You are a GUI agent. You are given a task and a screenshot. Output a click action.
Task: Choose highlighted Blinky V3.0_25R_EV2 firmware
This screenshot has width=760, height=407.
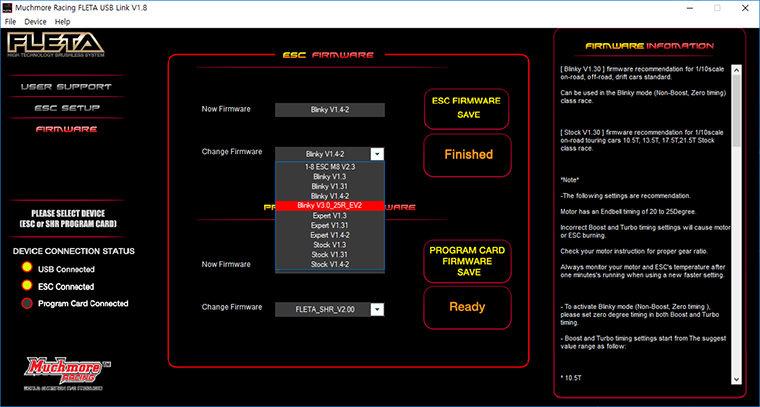click(x=330, y=205)
